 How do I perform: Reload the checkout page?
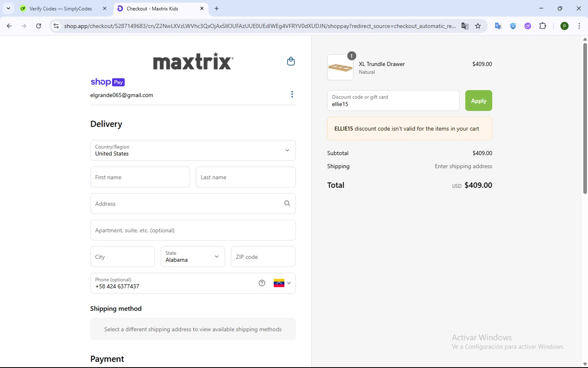[38, 26]
